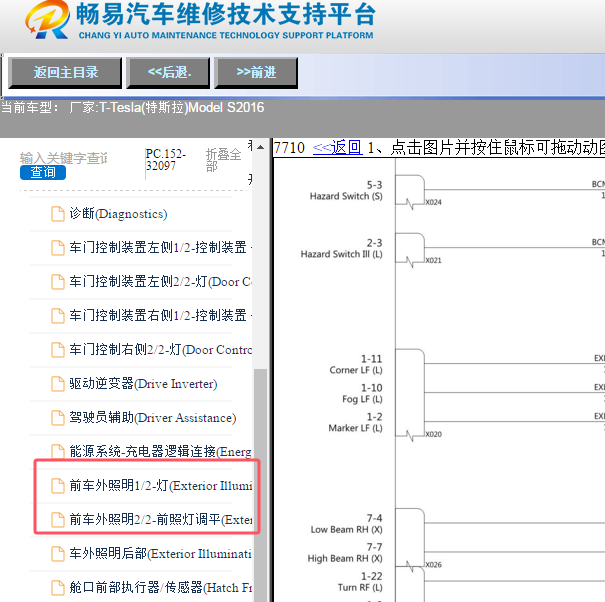This screenshot has width=605, height=602.
Task: Click the 当前车型 Tesla Model S2016 text
Action: tap(133, 107)
